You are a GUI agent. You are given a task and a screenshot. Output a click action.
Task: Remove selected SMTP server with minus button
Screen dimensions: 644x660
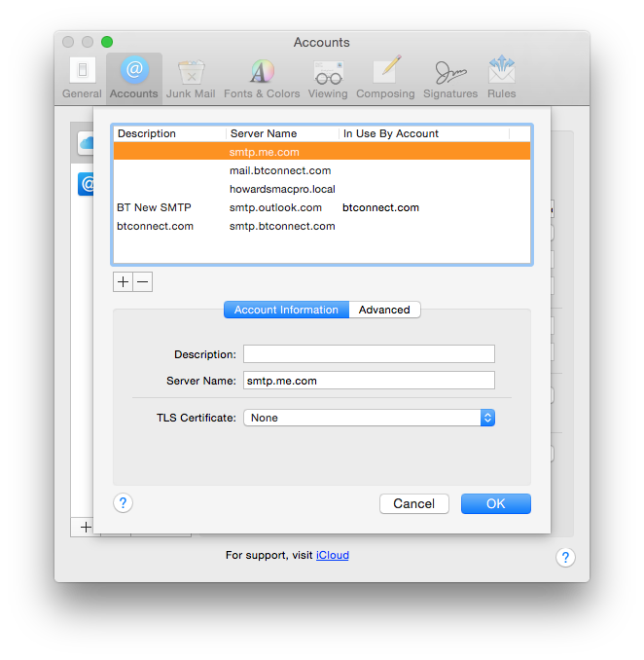(142, 282)
